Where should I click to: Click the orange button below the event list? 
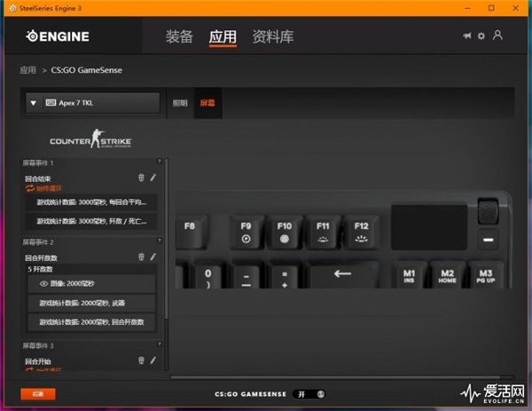[x=38, y=394]
